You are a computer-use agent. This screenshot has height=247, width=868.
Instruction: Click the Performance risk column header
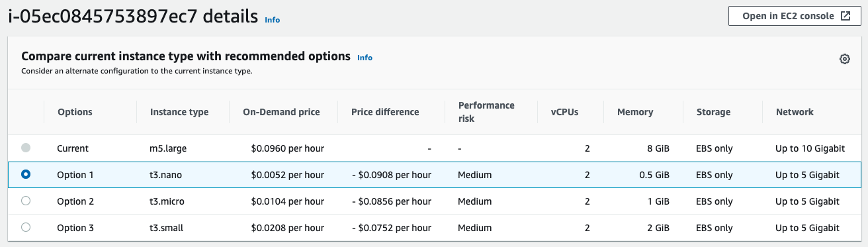tap(486, 112)
